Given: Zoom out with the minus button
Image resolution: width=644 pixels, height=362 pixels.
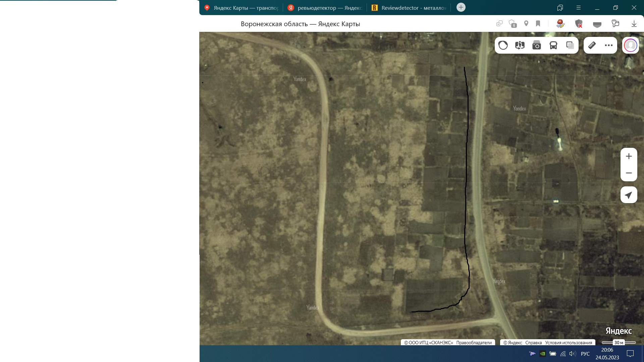Looking at the screenshot, I should click(629, 173).
